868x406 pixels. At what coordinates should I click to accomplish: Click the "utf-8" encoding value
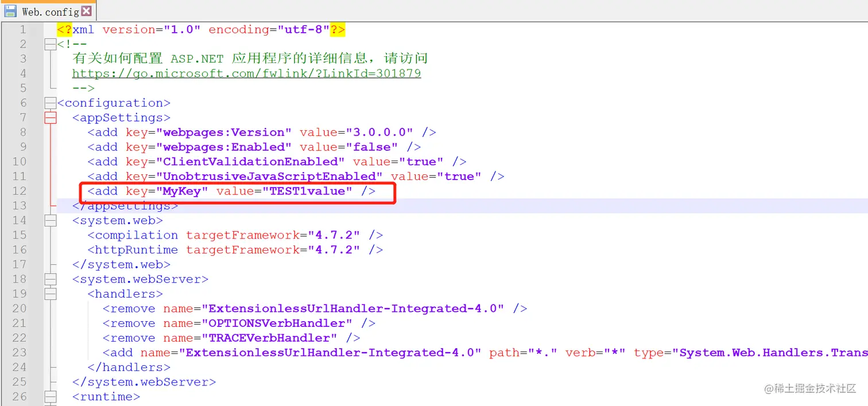(303, 29)
